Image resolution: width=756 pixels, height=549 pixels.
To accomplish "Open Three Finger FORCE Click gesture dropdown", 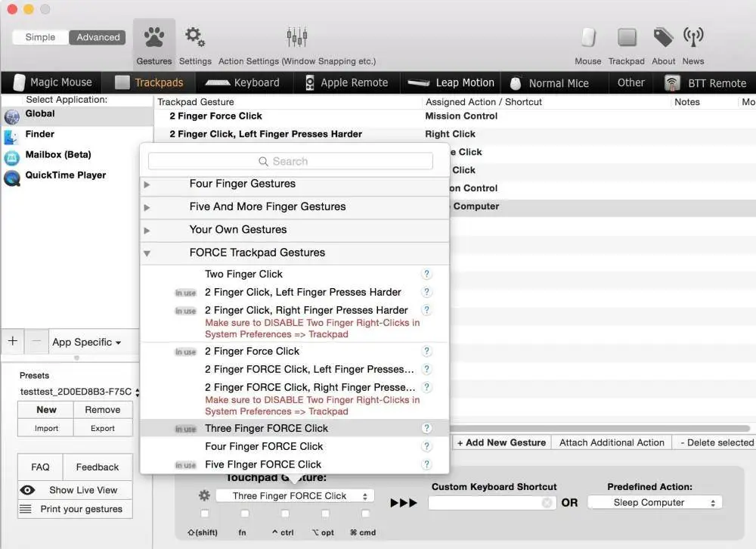I will click(295, 496).
